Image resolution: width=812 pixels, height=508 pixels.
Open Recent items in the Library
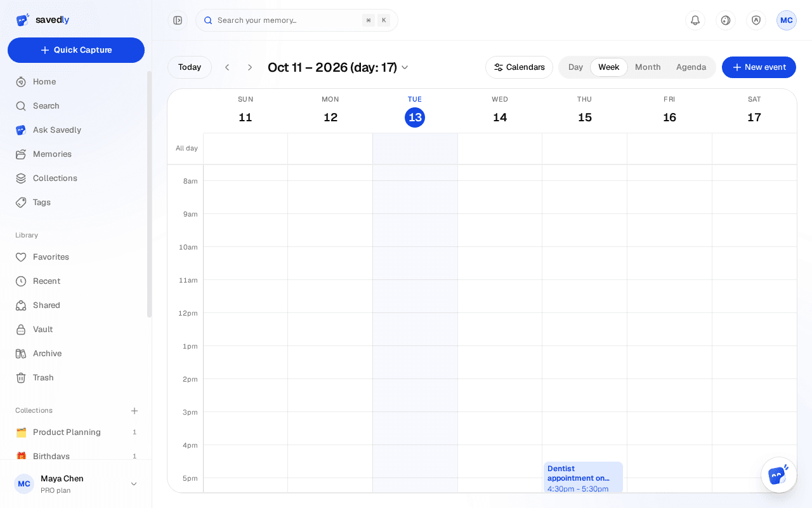tap(76, 281)
